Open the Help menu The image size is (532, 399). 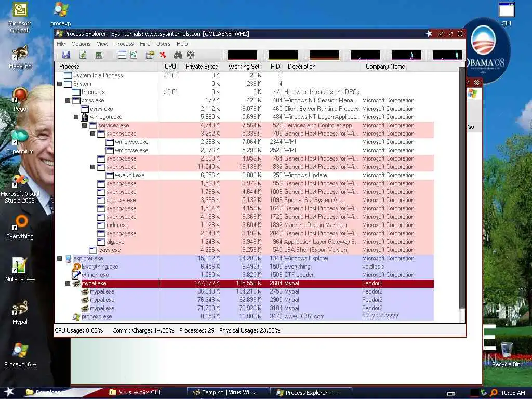tap(182, 44)
